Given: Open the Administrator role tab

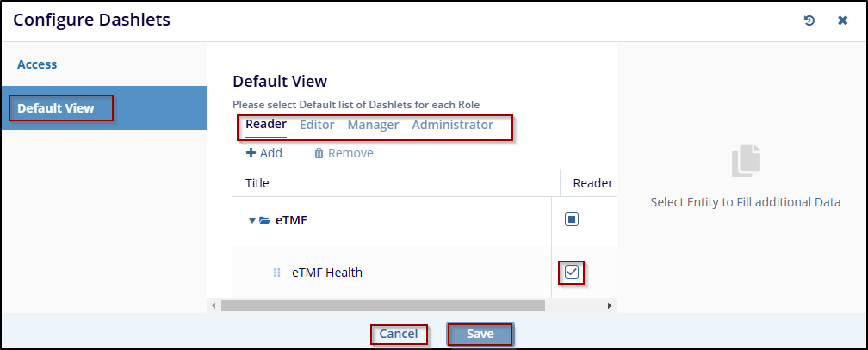Looking at the screenshot, I should pyautogui.click(x=452, y=125).
